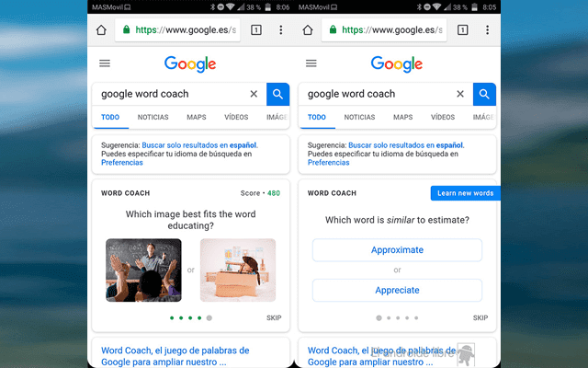Open hamburger menu on right Google page
The image size is (588, 368).
coord(311,63)
